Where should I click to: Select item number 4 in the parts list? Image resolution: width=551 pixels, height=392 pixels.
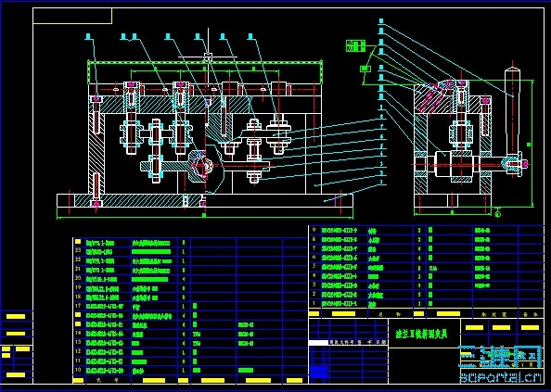pos(314,275)
